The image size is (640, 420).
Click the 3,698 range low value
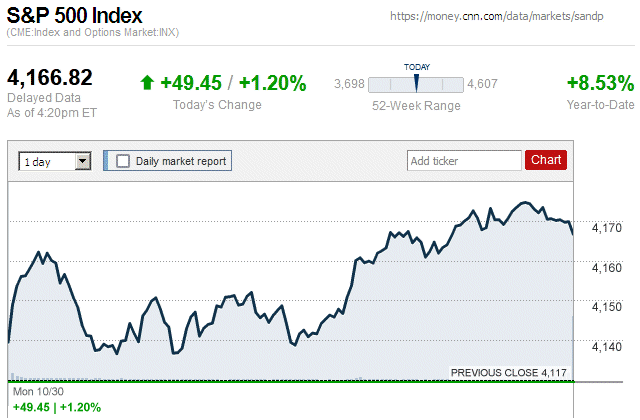(349, 84)
